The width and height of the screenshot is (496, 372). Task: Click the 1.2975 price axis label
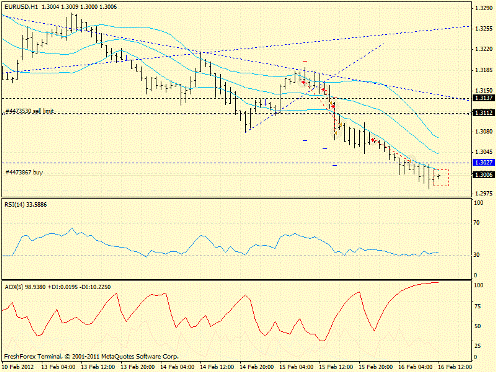(x=484, y=193)
